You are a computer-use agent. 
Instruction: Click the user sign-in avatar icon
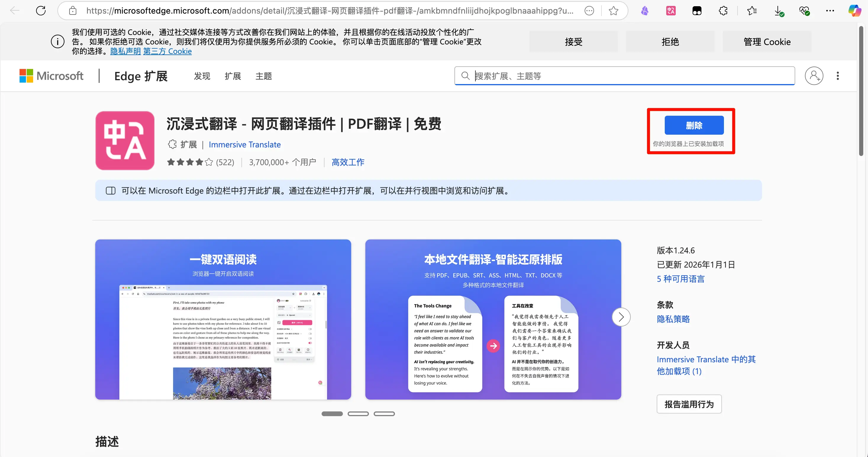pyautogui.click(x=814, y=76)
